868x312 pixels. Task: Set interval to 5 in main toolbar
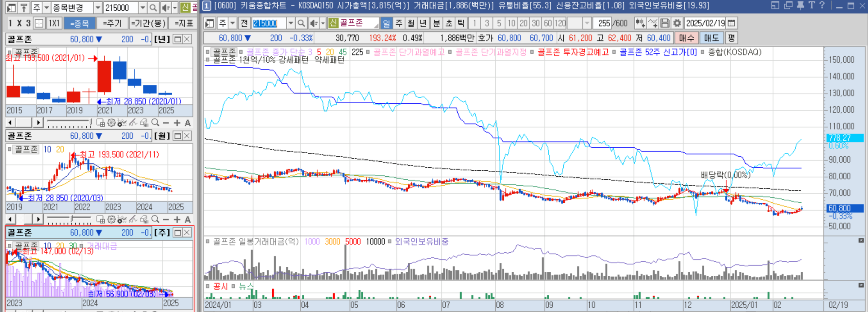point(499,23)
